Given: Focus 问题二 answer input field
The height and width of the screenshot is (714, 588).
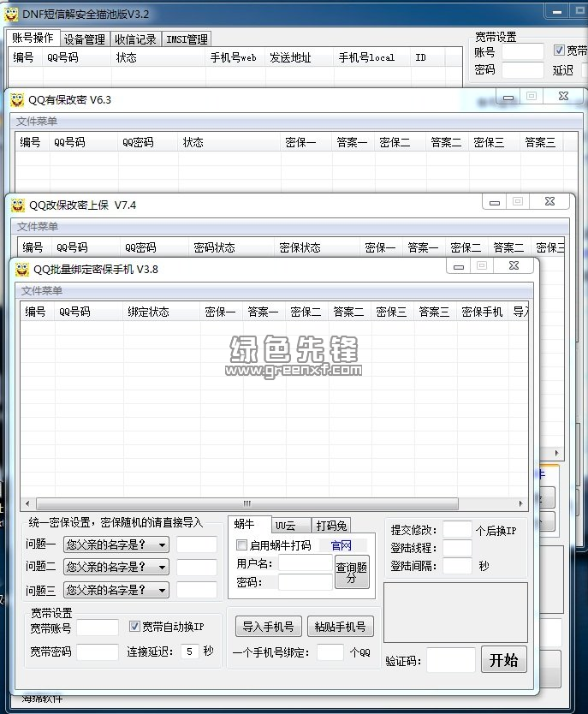Looking at the screenshot, I should [197, 567].
